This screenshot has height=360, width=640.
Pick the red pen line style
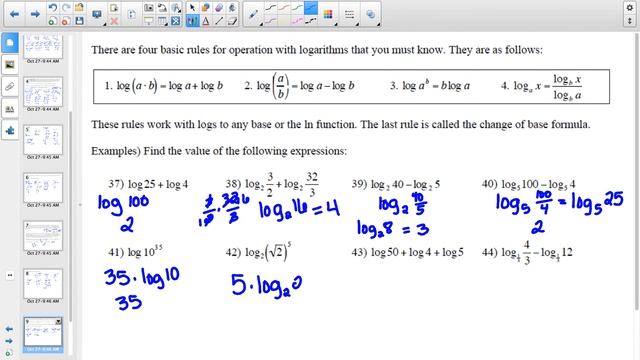coord(284,8)
